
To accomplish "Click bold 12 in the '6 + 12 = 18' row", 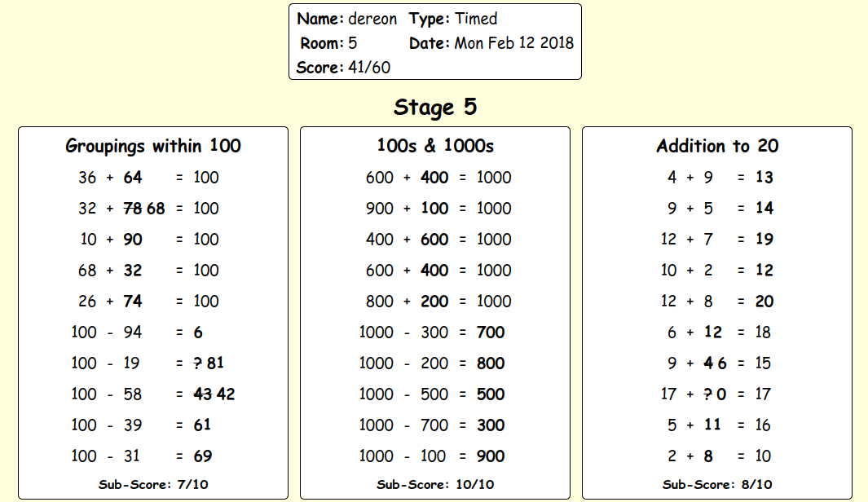I will 713,332.
